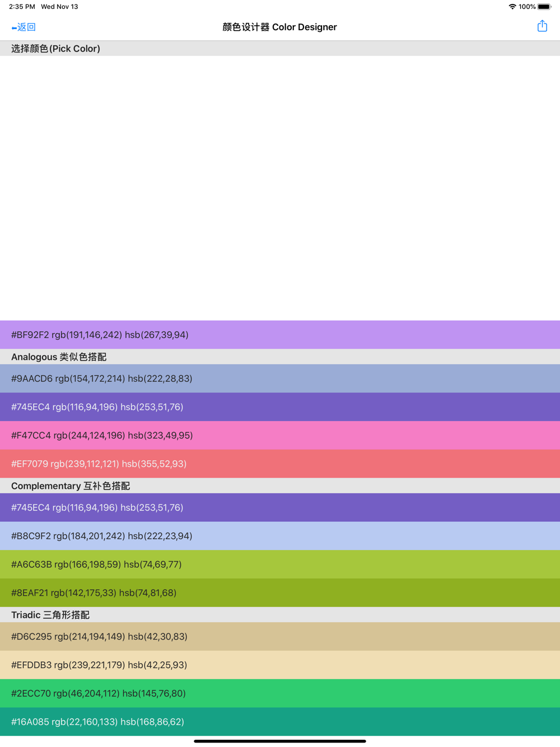Select the analogous purple #745EC4 row
Screen dimensions: 560x747
tap(280, 407)
